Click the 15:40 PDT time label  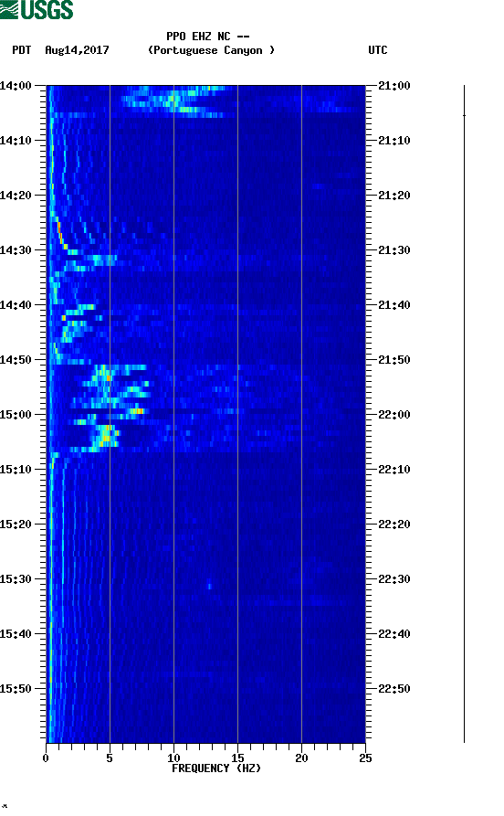pyautogui.click(x=16, y=634)
